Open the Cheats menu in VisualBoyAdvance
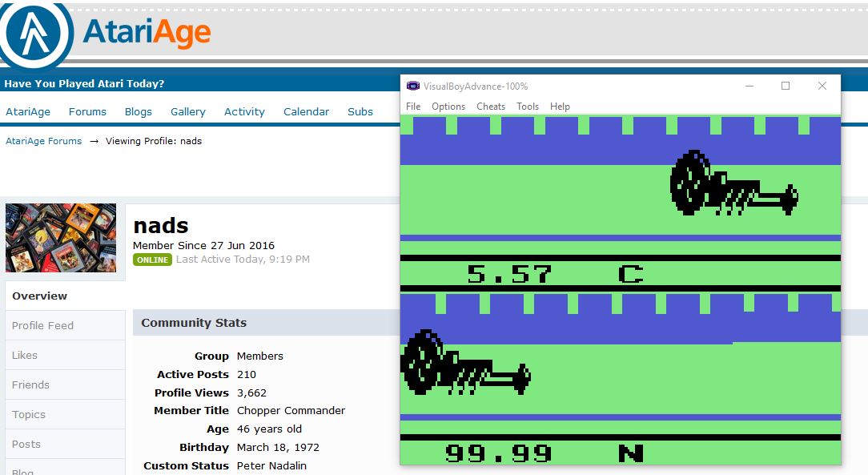This screenshot has width=868, height=475. [491, 107]
